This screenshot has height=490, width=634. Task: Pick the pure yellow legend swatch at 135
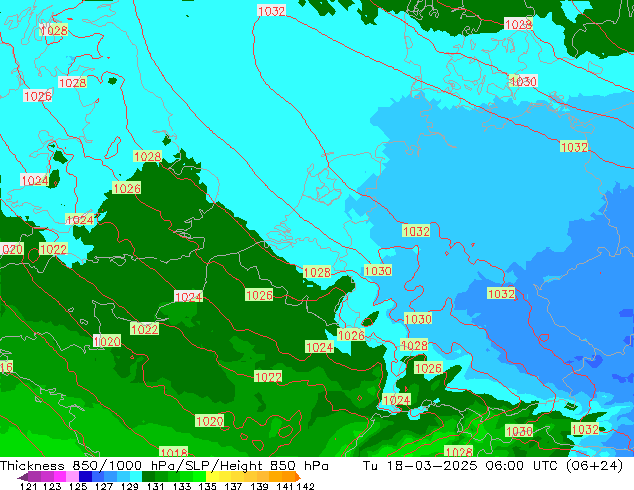coord(212,477)
